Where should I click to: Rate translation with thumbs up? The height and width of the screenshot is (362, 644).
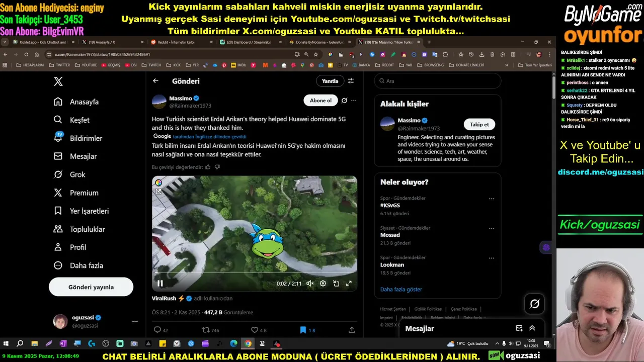pyautogui.click(x=208, y=167)
